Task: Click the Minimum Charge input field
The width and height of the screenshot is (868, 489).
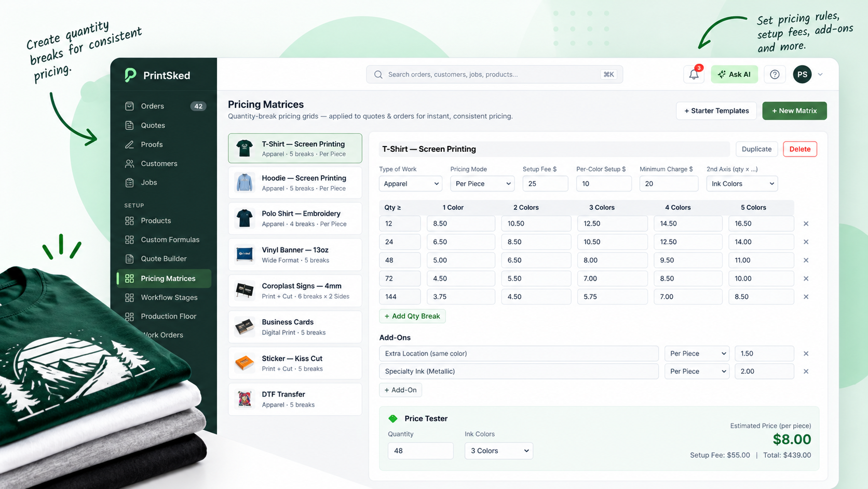Action: coord(669,183)
